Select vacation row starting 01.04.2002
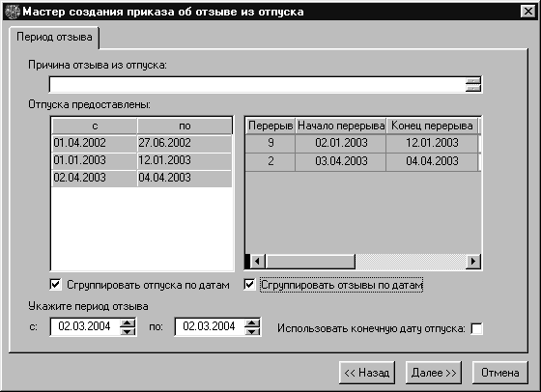The width and height of the screenshot is (541, 392). coord(141,143)
